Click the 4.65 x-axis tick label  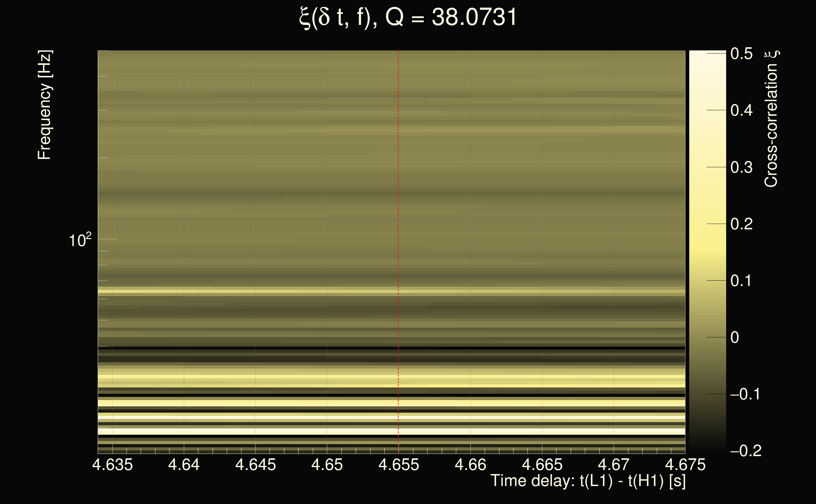327,465
